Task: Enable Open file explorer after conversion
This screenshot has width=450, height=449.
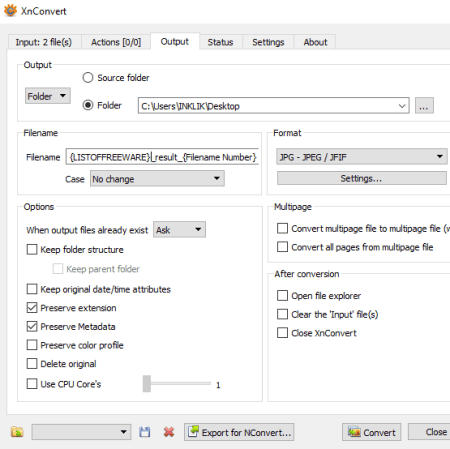Action: tap(282, 296)
